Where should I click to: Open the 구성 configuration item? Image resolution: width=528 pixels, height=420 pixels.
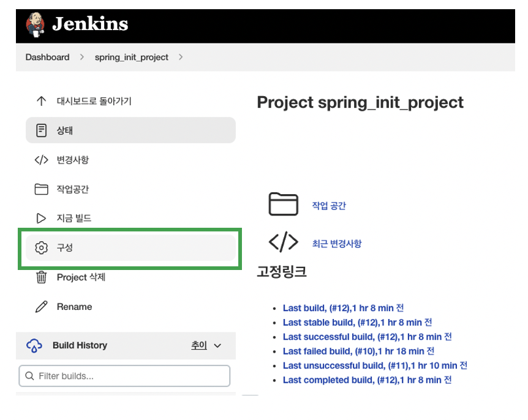pyautogui.click(x=130, y=248)
